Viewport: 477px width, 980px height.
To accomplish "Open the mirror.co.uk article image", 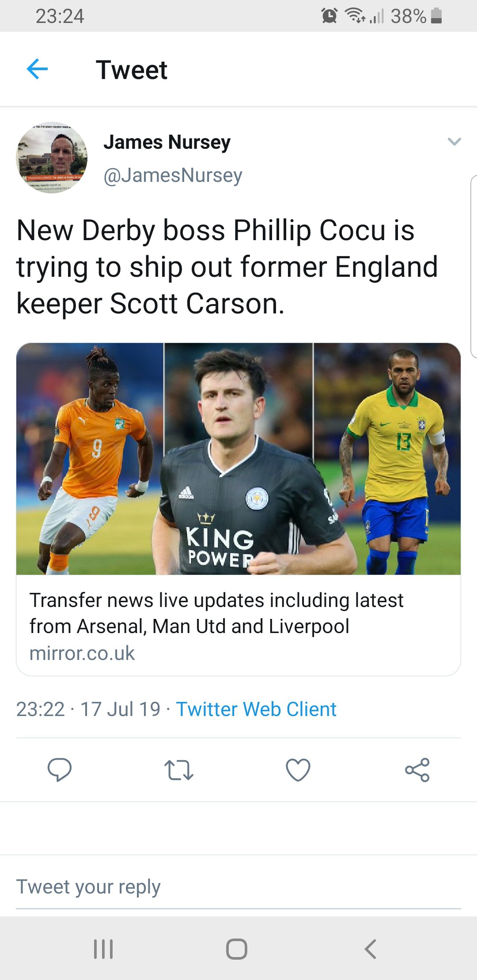I will tap(238, 459).
